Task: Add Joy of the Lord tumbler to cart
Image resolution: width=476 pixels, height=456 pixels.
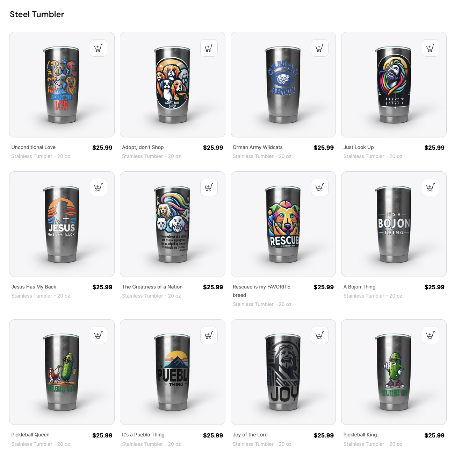Action: pos(320,335)
